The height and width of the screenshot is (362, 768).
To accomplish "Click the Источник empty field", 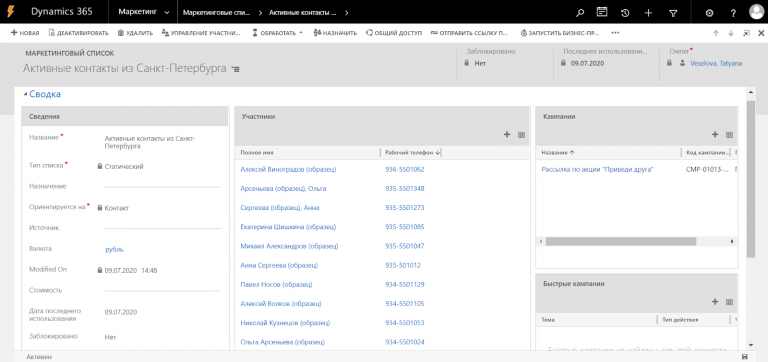I will [x=163, y=228].
